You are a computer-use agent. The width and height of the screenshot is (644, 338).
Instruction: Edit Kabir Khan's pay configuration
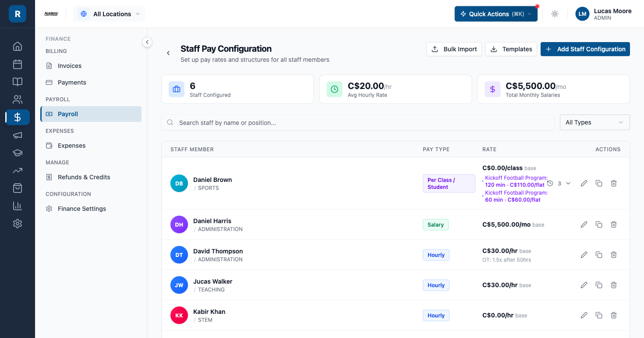pyautogui.click(x=584, y=315)
